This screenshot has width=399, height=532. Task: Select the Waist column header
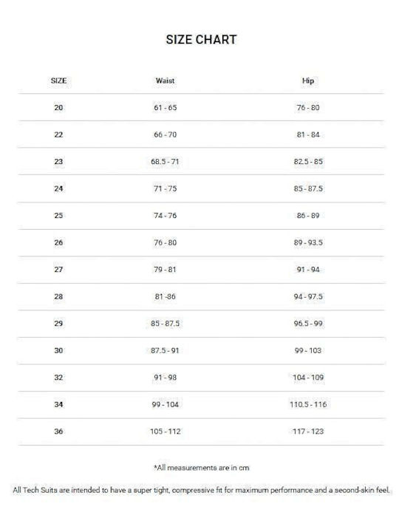[x=166, y=81]
